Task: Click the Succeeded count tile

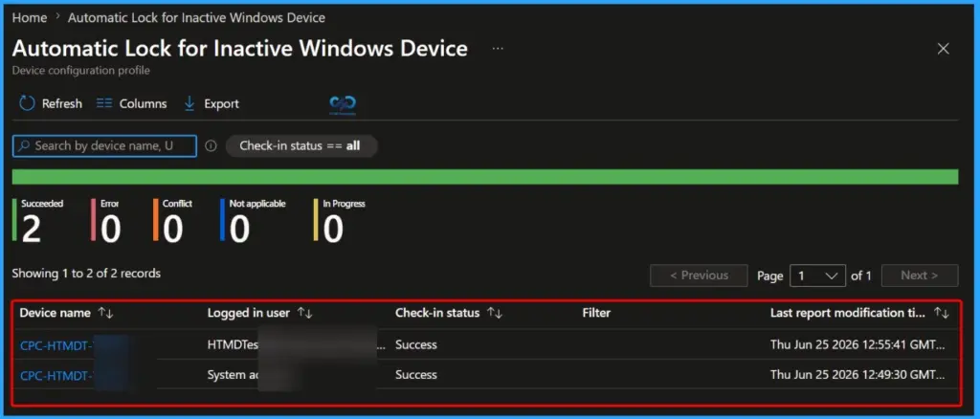Action: (38, 221)
